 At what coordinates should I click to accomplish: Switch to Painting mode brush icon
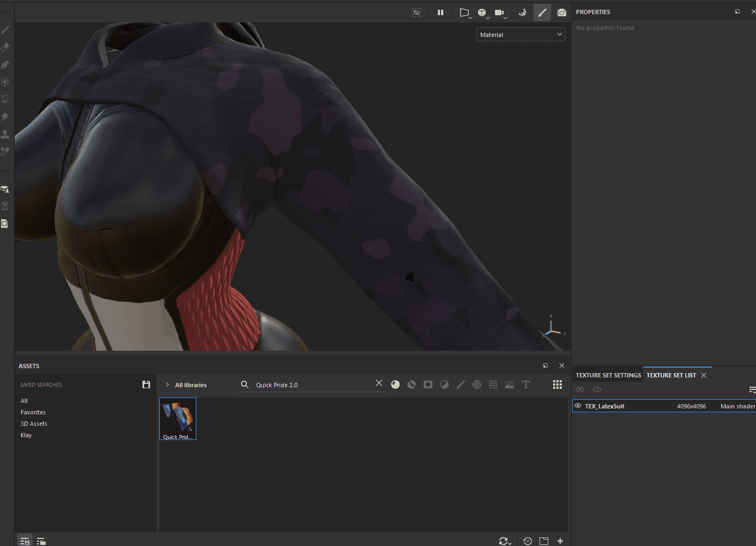542,13
